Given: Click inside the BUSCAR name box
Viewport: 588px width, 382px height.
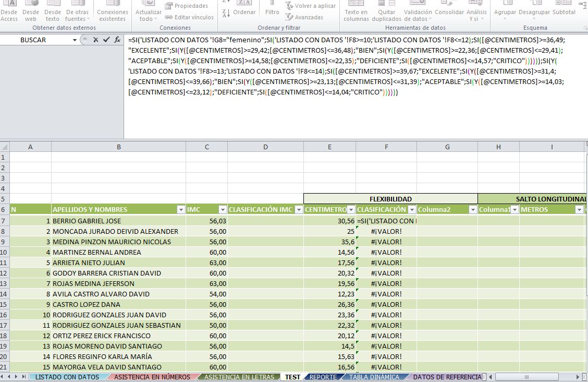Looking at the screenshot, I should click(36, 40).
